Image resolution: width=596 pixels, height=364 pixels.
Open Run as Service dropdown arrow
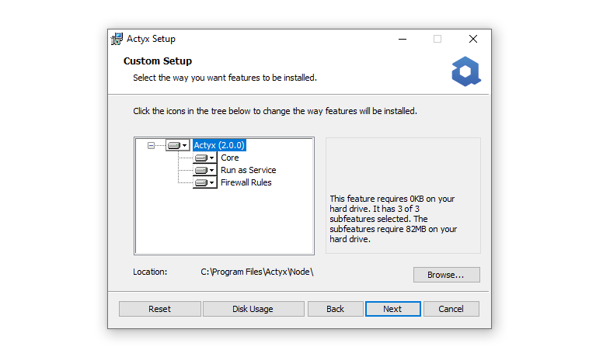point(211,171)
